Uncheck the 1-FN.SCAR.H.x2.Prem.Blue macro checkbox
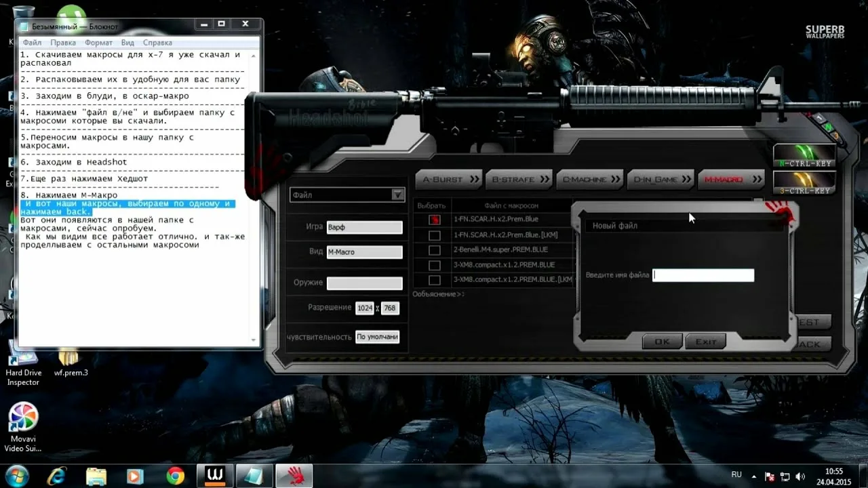The image size is (868, 488). [x=434, y=220]
